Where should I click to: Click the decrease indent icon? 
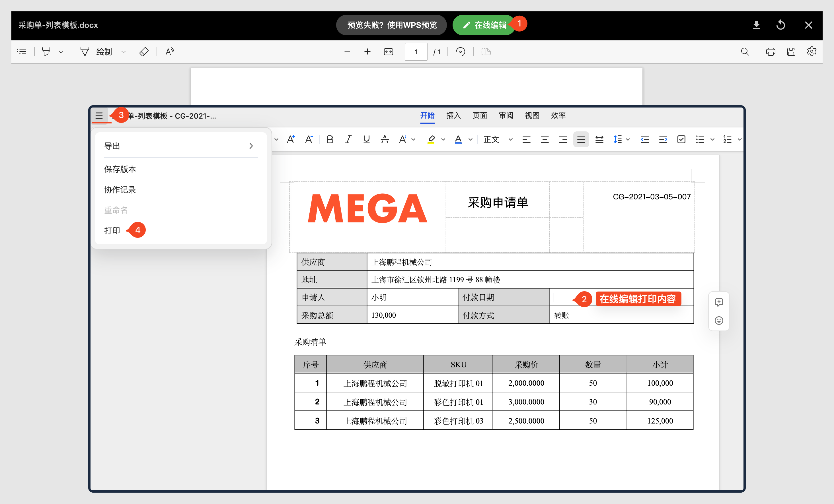(645, 139)
